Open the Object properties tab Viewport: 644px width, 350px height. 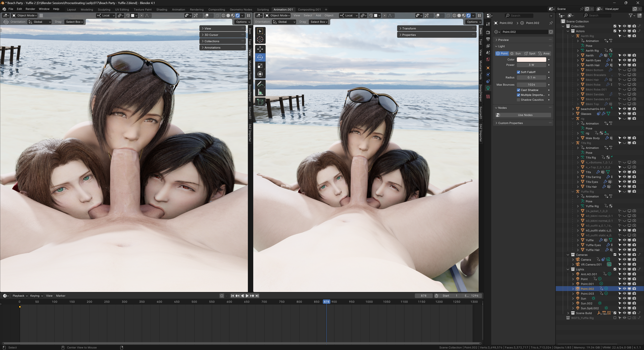(488, 68)
